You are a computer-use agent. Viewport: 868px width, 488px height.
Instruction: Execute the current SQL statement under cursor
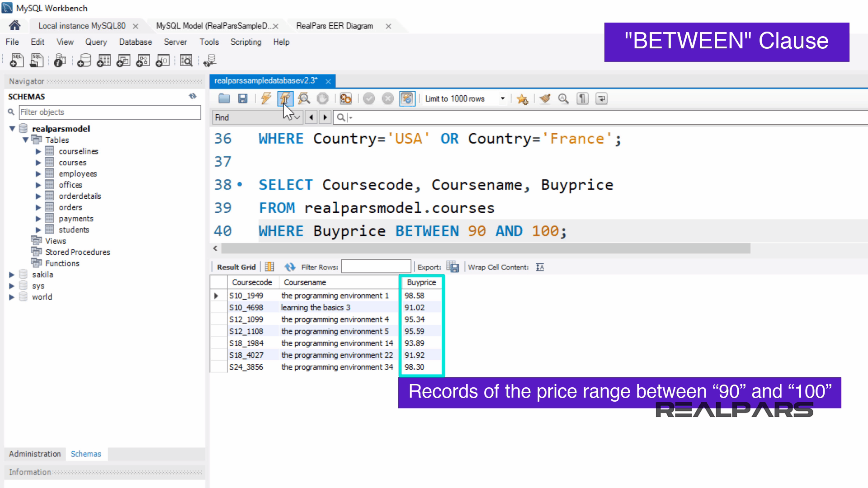[285, 99]
